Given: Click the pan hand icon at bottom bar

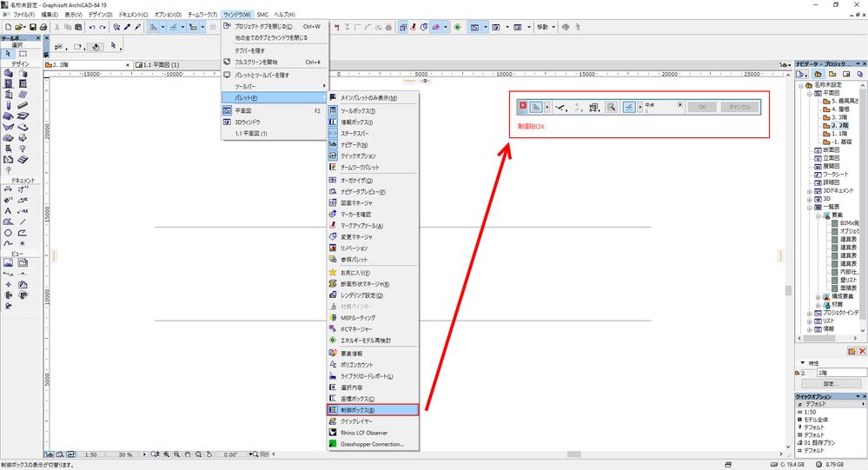Looking at the screenshot, I should (188, 454).
